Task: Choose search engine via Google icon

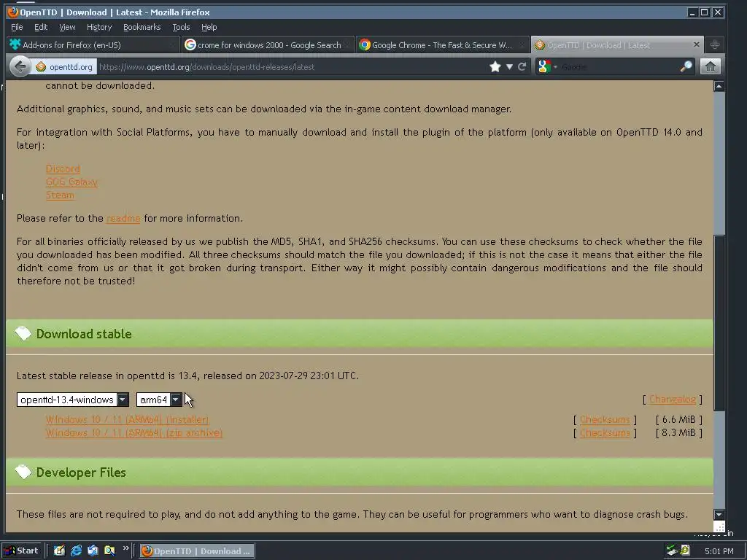Action: click(544, 66)
